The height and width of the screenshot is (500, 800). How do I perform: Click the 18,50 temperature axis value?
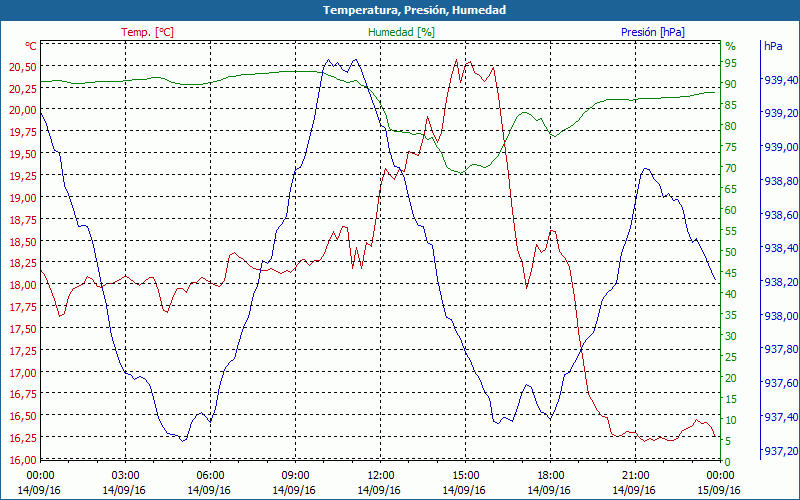point(23,242)
